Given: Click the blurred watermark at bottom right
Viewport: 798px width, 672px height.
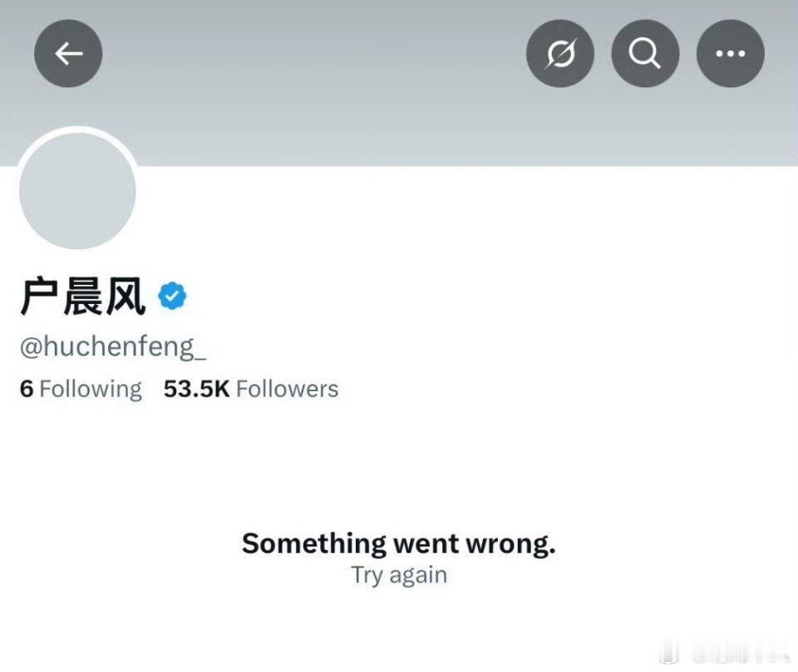Looking at the screenshot, I should (725, 653).
